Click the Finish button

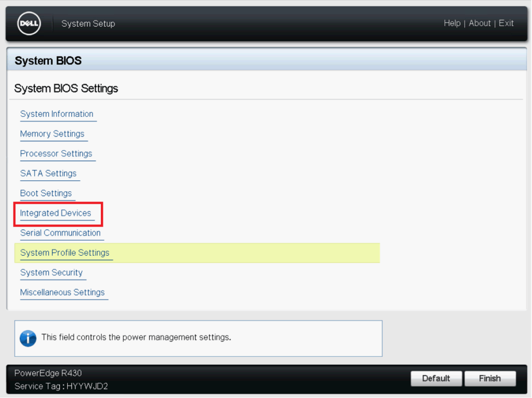(490, 378)
